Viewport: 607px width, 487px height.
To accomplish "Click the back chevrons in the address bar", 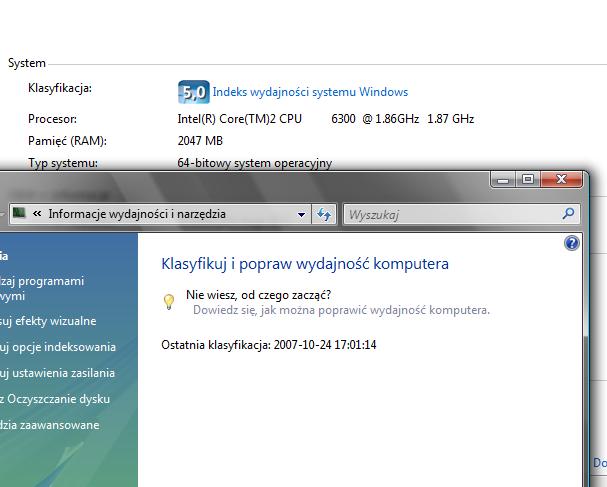I will click(x=37, y=214).
